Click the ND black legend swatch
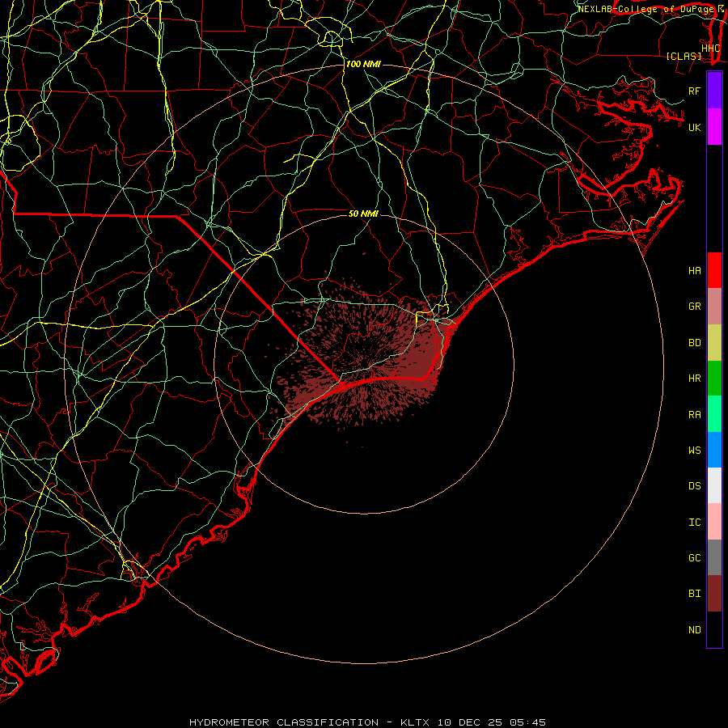The width and height of the screenshot is (728, 728). [714, 629]
